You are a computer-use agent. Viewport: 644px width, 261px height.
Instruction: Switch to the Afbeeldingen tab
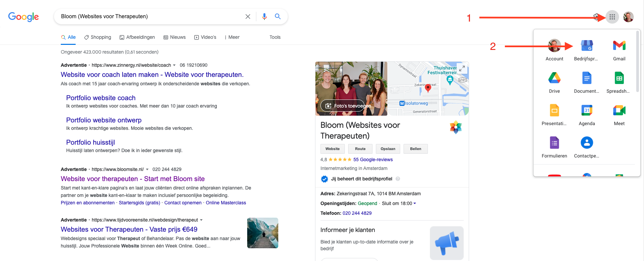coord(137,37)
